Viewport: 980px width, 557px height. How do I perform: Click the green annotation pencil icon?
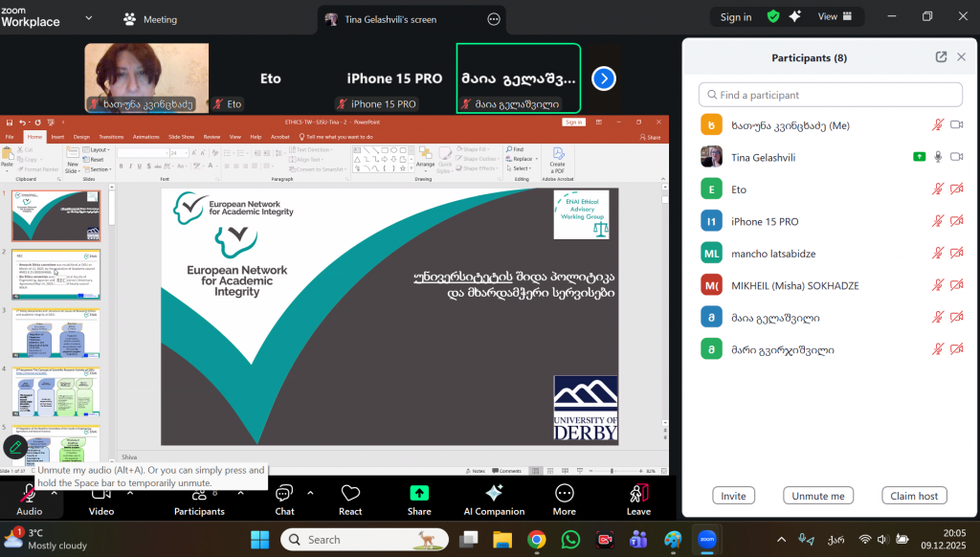14,447
